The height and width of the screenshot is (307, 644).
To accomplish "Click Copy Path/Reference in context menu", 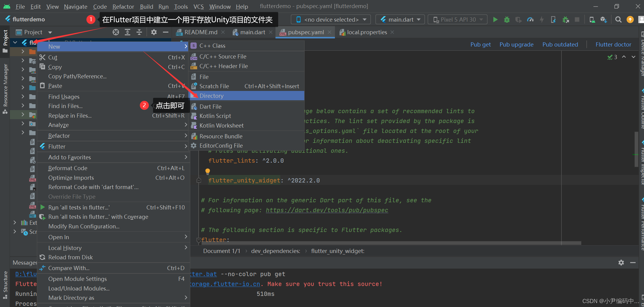I will (x=113, y=76).
